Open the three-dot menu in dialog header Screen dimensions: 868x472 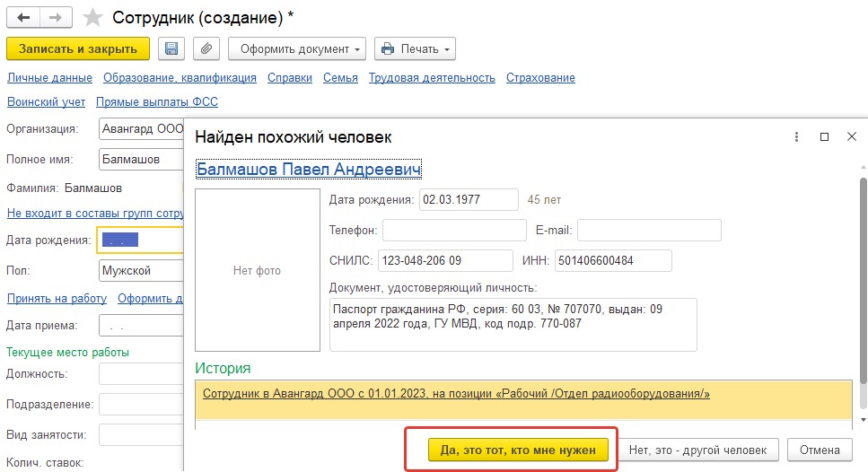click(x=796, y=136)
